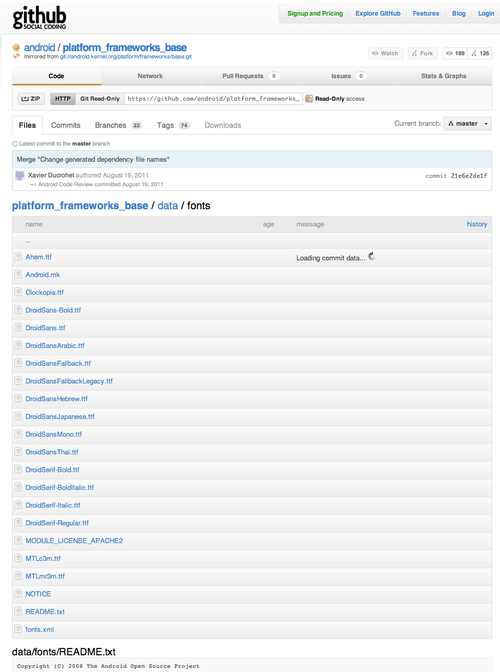Click the file icon beside README.txt
Screen dimensions: 500x672
pos(18,611)
